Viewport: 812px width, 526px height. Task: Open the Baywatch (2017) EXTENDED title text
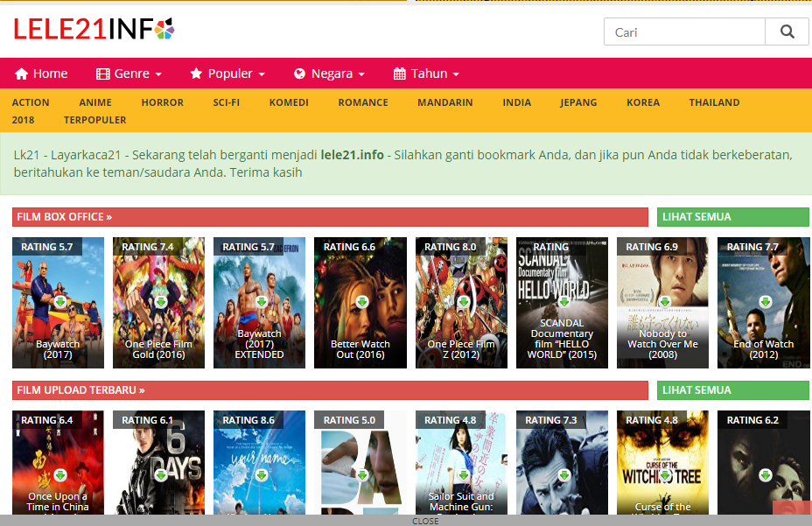point(260,344)
